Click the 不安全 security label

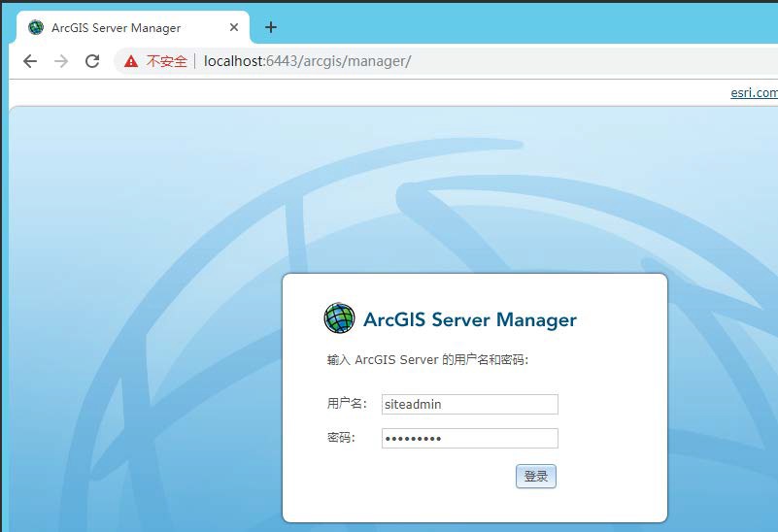(x=166, y=61)
